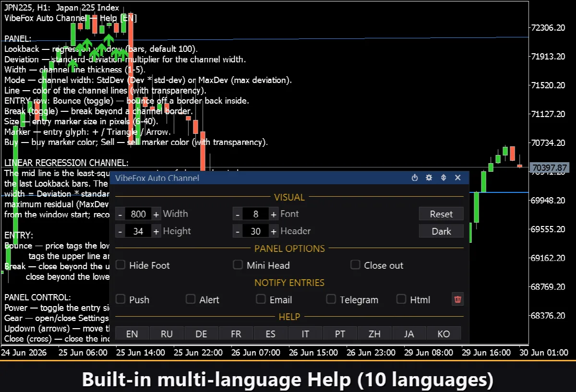Click the Header field showing 30
Viewport: 576px width, 392px height.
click(256, 231)
